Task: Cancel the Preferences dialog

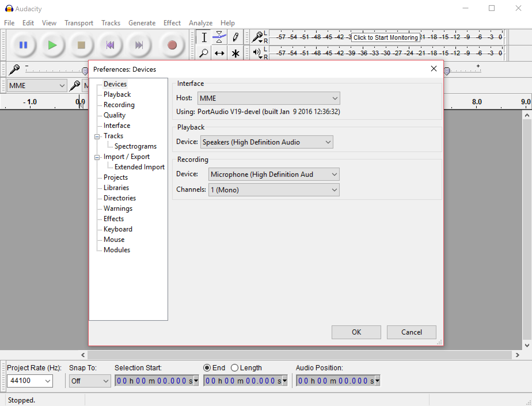Action: point(412,332)
